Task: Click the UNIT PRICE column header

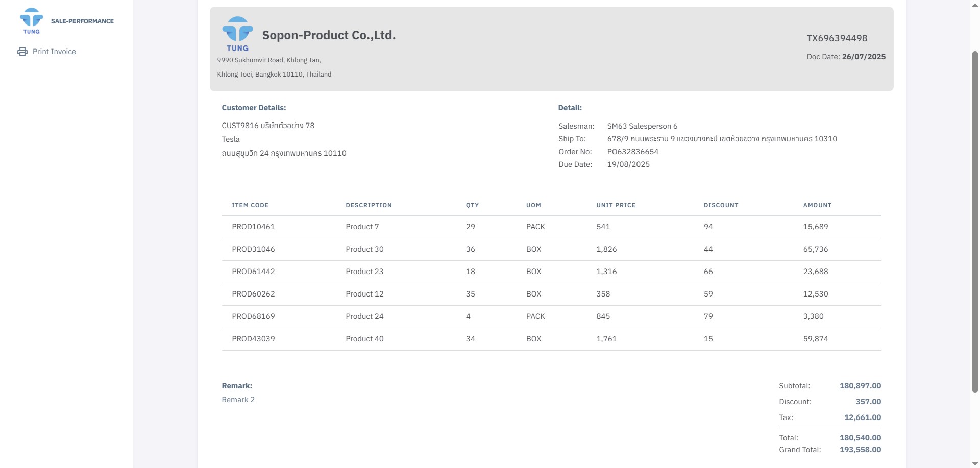Action: click(616, 205)
